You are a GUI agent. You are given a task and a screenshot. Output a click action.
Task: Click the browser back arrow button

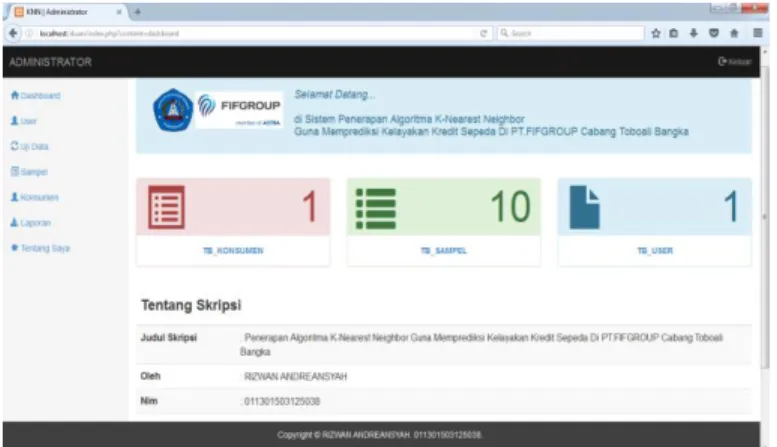[x=13, y=33]
